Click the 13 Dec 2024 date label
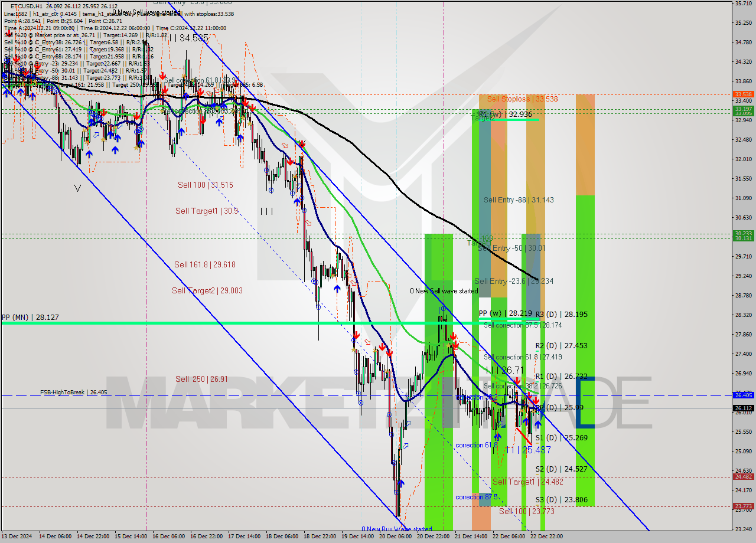This screenshot has width=756, height=543. 17,537
